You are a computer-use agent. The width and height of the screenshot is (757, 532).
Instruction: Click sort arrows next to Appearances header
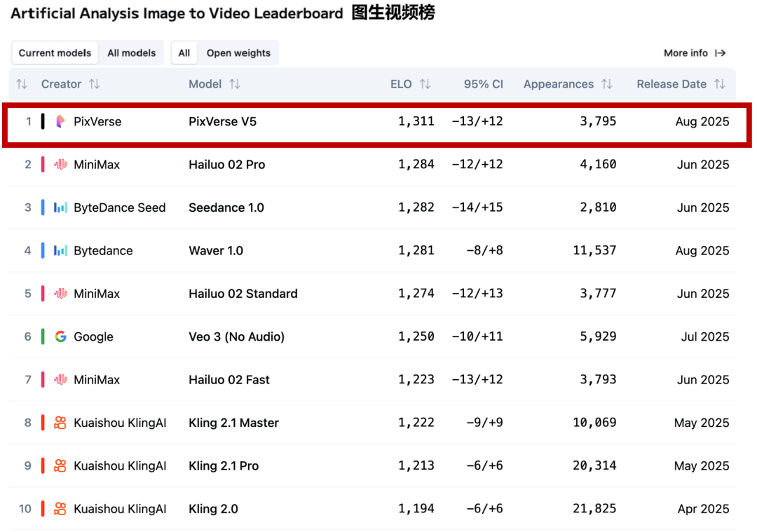point(607,85)
